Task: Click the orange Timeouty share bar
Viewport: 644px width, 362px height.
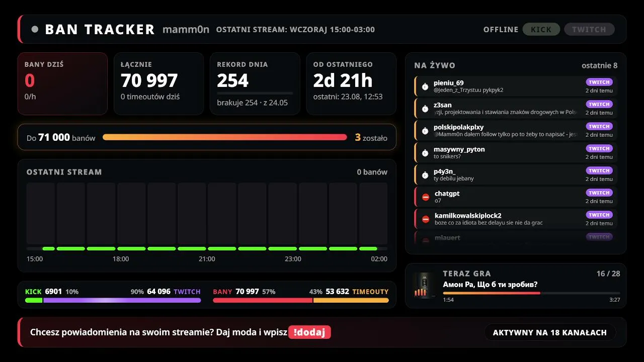Action: pos(351,300)
